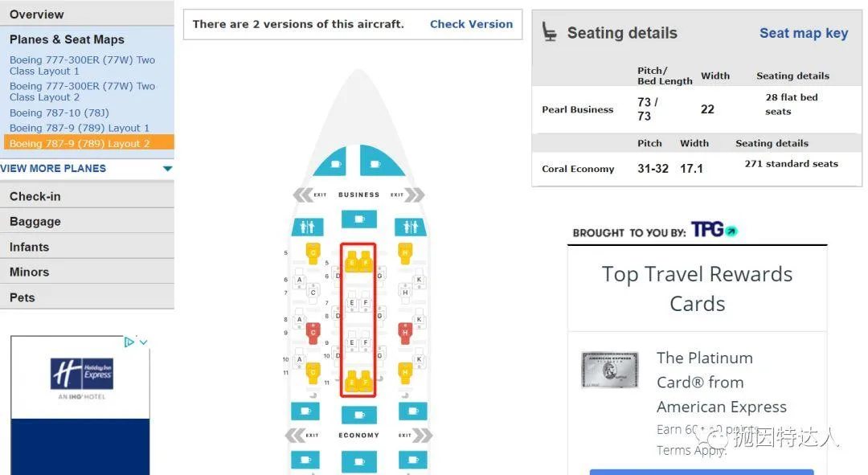Viewport: 868px width, 475px height.
Task: Click the Platinum Card image thumbnail
Action: [x=610, y=370]
